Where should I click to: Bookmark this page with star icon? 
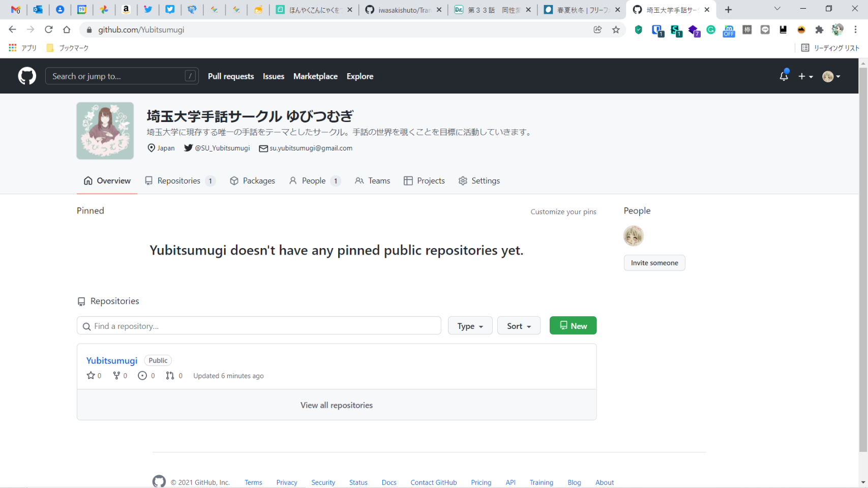pyautogui.click(x=616, y=30)
